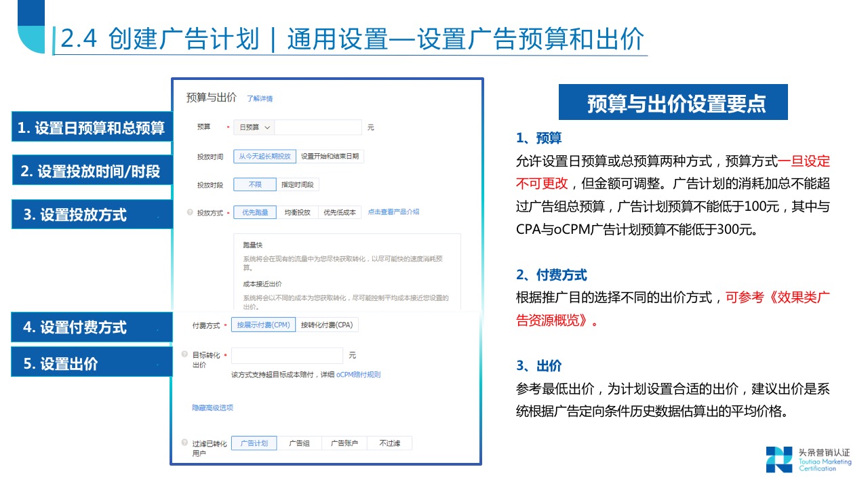This screenshot has height=488, width=868.
Task: Click the daily budget amount input field
Action: (x=318, y=127)
